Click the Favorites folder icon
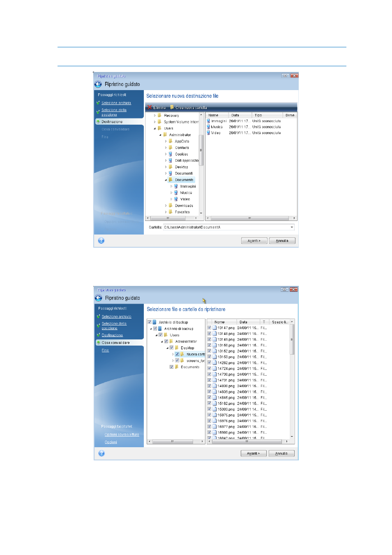The image size is (392, 555). coord(171,212)
